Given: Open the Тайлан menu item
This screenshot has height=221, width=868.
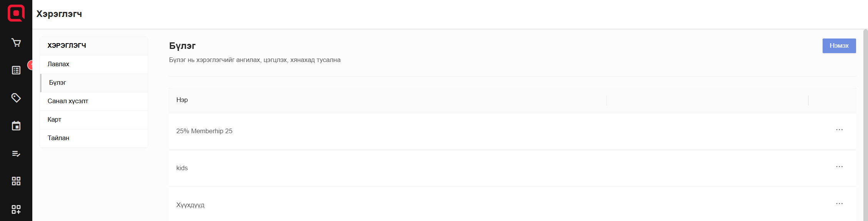Looking at the screenshot, I should (x=58, y=138).
